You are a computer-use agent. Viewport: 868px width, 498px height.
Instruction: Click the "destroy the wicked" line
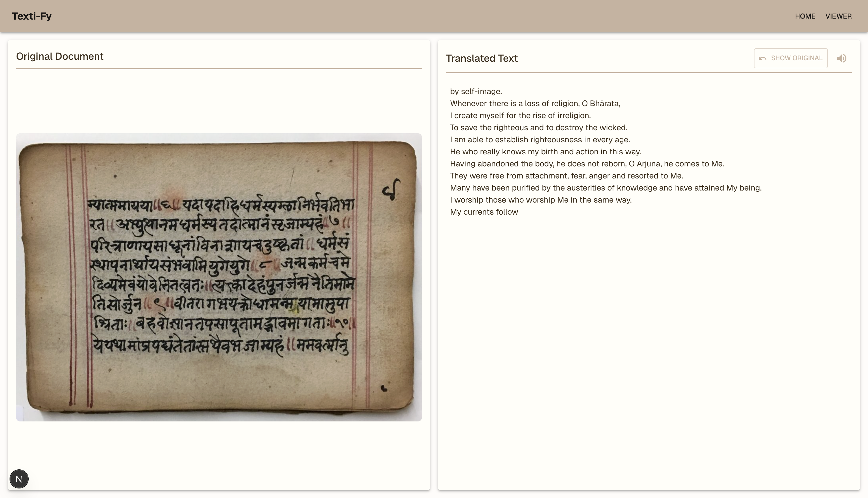tap(538, 128)
